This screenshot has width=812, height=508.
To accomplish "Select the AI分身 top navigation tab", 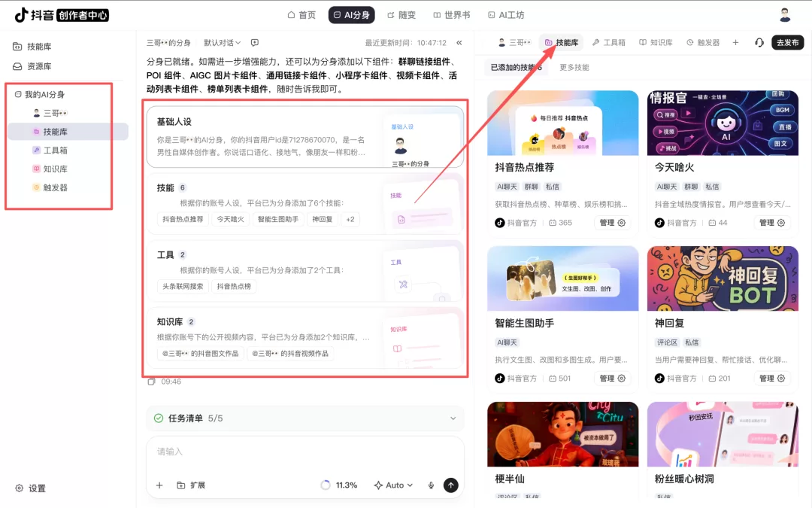I will tap(352, 15).
